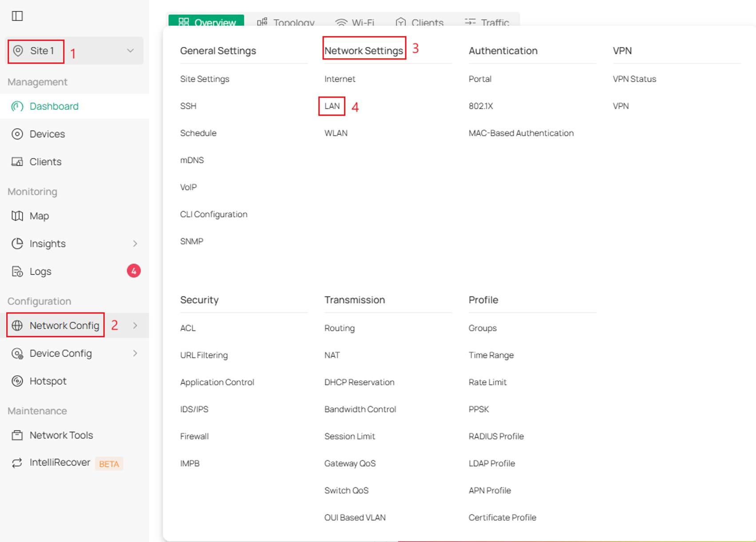
Task: Open the RADIUS Profile link
Action: 496,437
